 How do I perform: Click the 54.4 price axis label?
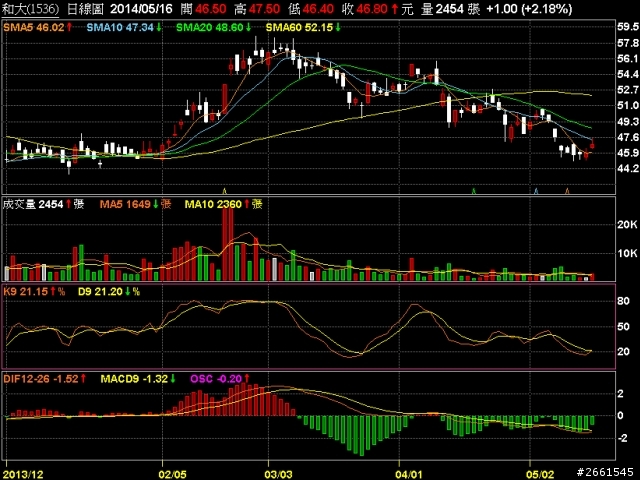[628, 74]
